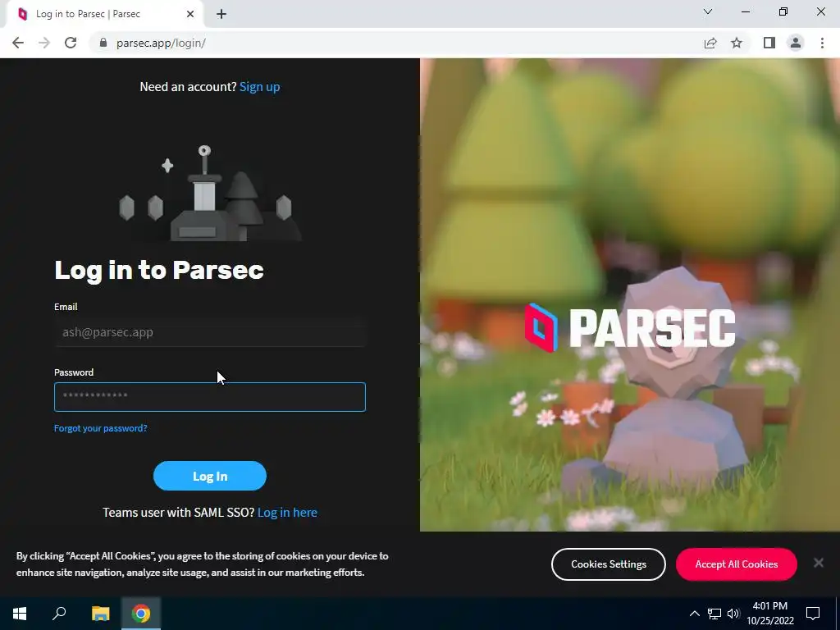Bookmark this page with the star
840x630 pixels.
pos(737,43)
